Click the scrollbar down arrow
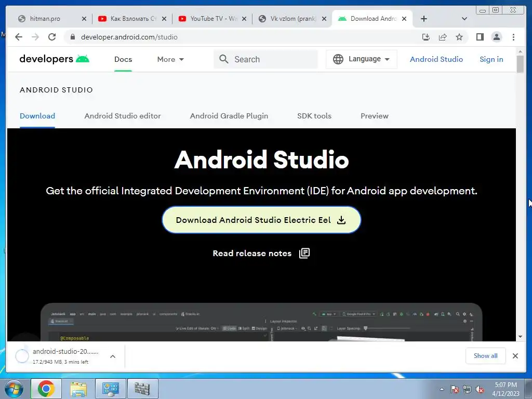The image size is (532, 399). 520,337
